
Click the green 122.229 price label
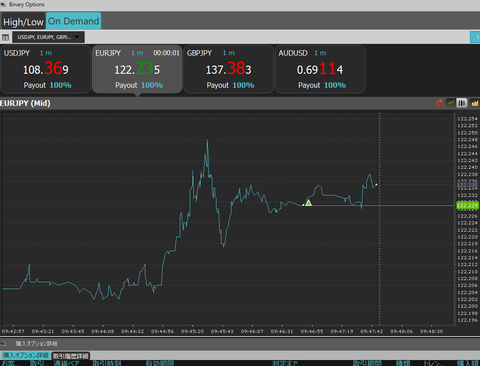click(467, 205)
